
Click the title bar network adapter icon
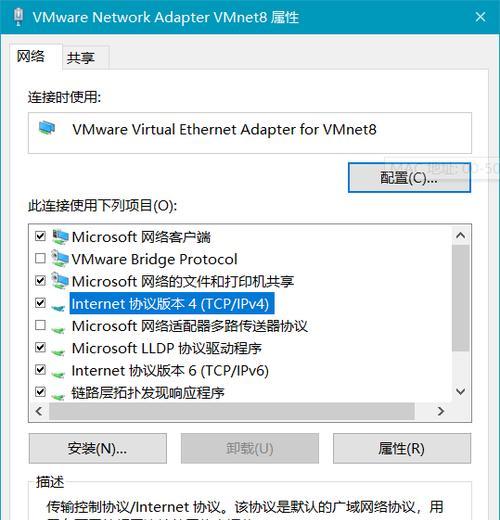19,17
